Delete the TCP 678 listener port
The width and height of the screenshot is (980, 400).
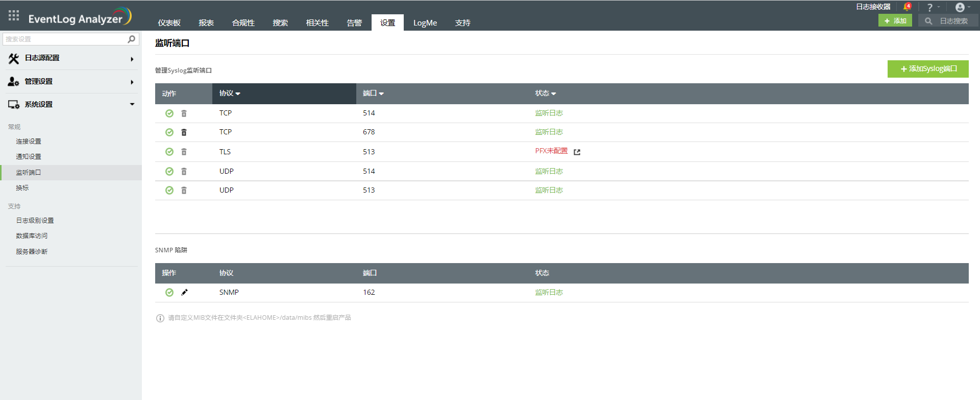[x=184, y=132]
